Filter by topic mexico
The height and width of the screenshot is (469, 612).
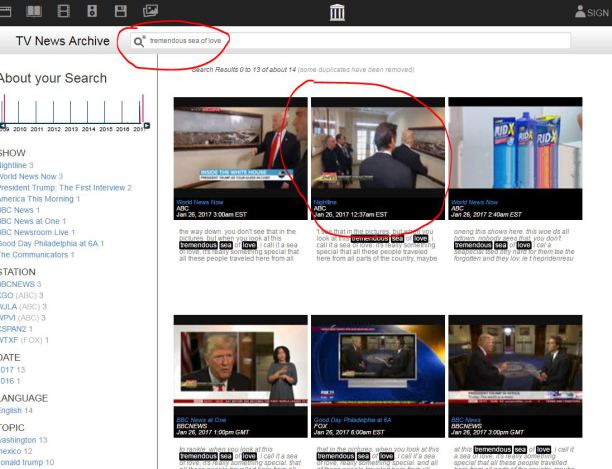(x=11, y=451)
